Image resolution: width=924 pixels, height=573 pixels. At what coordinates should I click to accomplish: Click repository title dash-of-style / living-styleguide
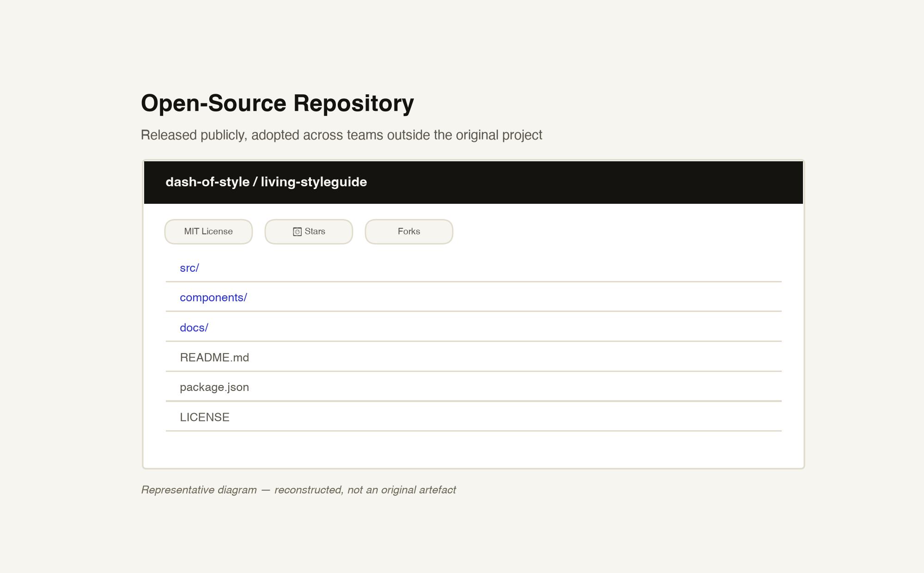coord(266,182)
